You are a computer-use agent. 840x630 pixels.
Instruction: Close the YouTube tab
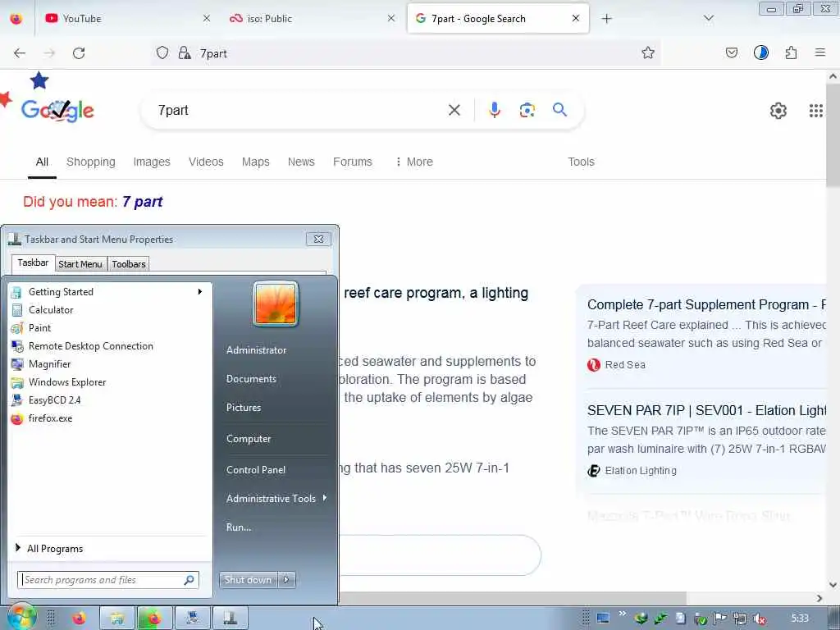coord(206,19)
